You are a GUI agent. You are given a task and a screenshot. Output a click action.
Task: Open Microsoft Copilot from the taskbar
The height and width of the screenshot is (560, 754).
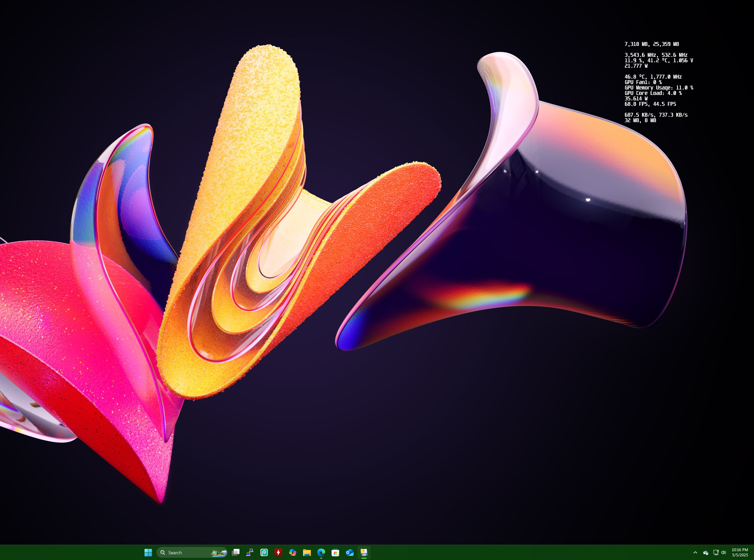point(293,552)
